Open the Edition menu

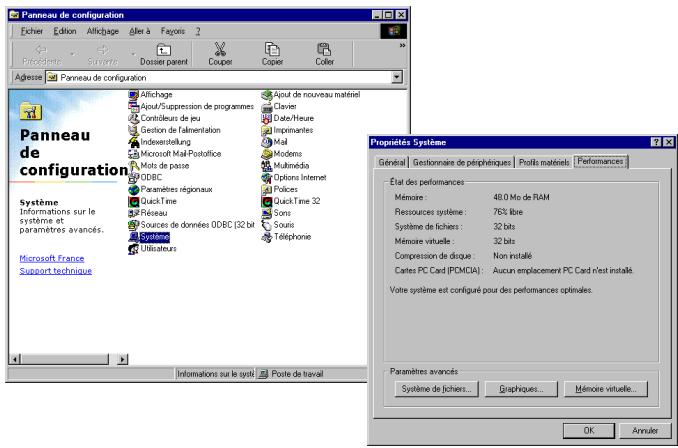point(65,31)
